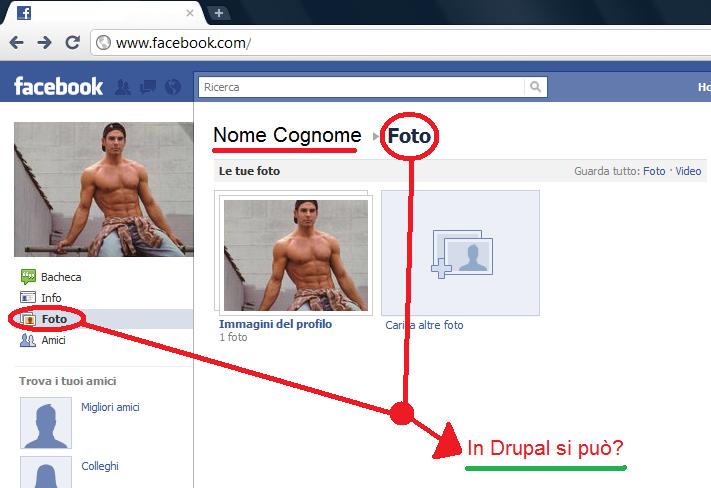Open Amici in the sidebar

(54, 340)
